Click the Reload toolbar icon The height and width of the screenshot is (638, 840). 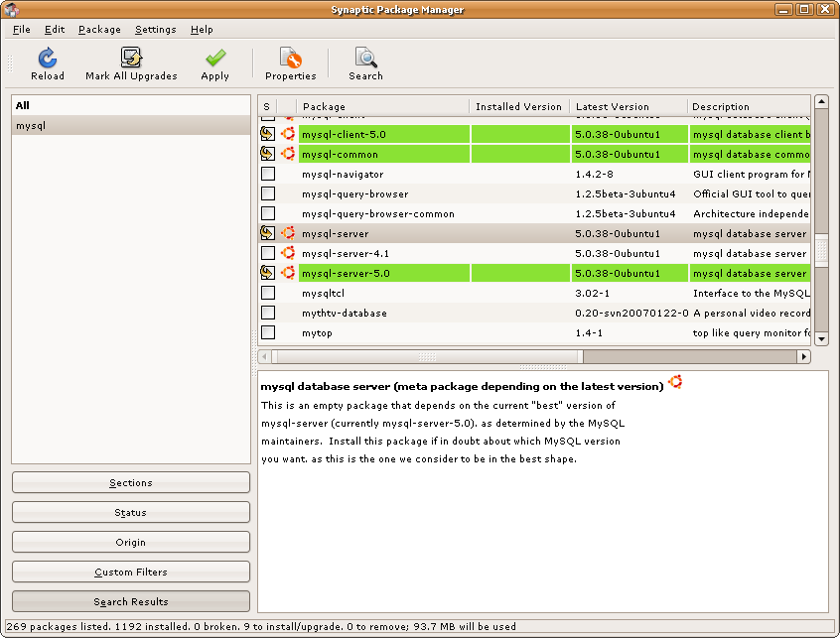click(x=47, y=58)
